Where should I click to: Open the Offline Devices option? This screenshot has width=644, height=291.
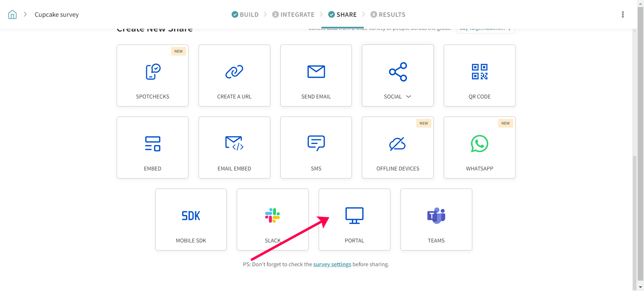[x=397, y=144]
